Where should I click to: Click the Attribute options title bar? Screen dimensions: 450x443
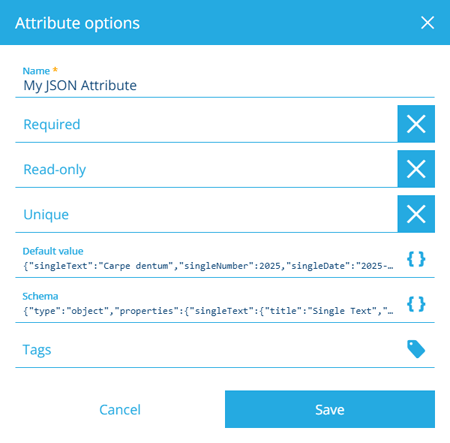[225, 22]
